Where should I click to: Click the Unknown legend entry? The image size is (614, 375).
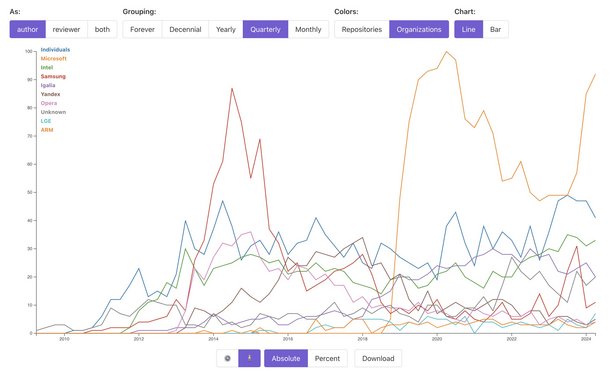point(53,112)
